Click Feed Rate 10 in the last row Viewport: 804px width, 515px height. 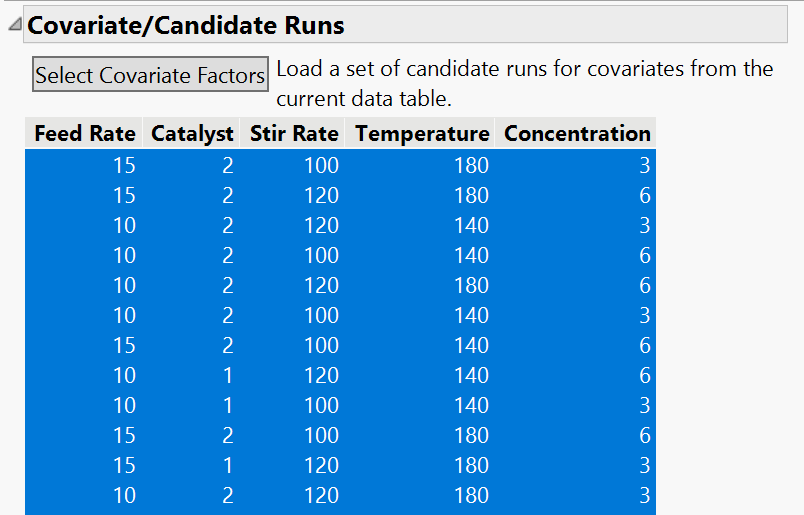[x=124, y=496]
